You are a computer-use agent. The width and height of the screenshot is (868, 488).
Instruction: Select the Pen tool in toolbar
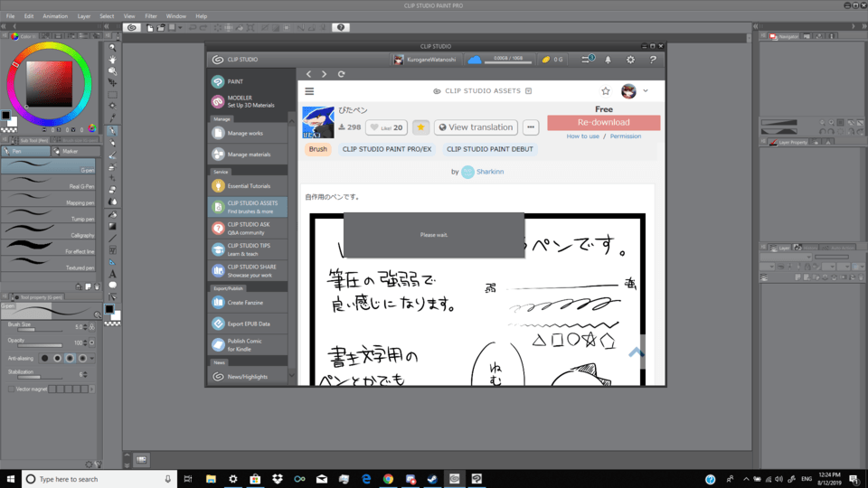tap(112, 131)
